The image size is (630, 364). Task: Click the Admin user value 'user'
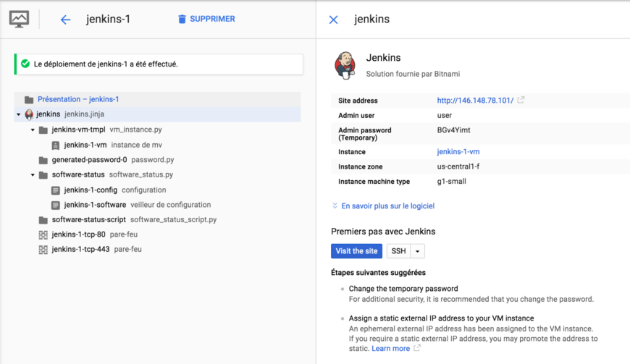445,115
